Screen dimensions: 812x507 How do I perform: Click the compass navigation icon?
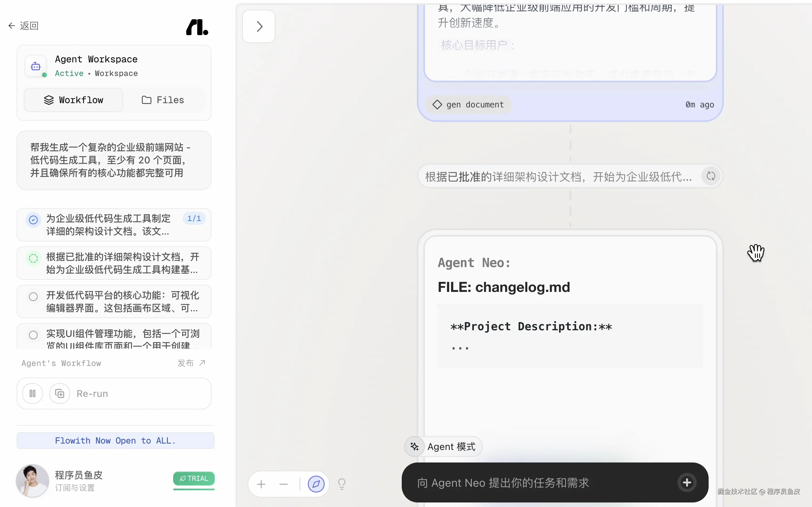316,484
